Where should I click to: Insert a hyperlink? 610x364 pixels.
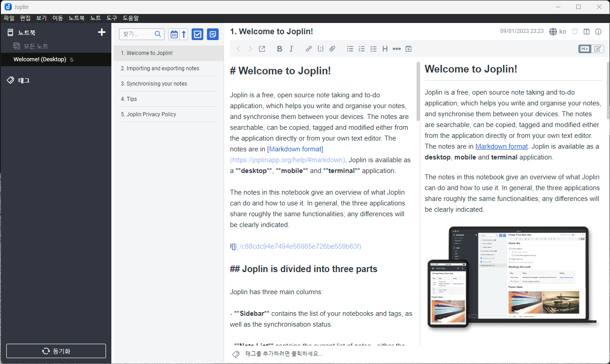click(x=309, y=49)
